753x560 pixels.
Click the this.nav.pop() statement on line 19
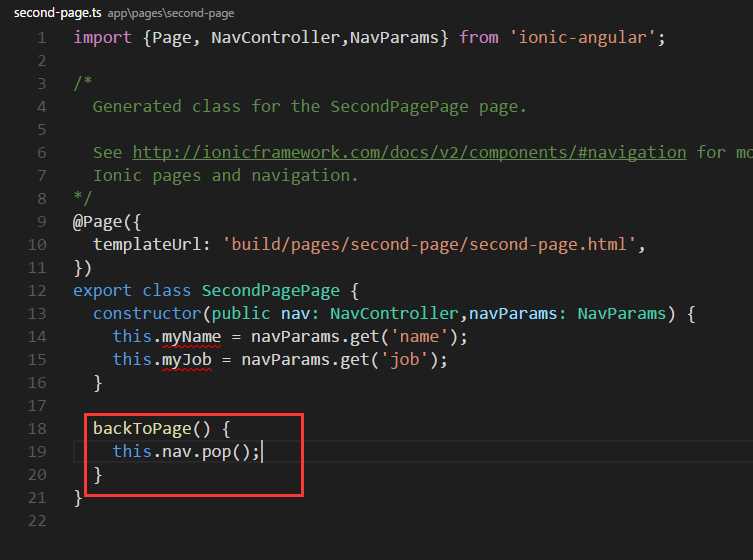point(186,452)
